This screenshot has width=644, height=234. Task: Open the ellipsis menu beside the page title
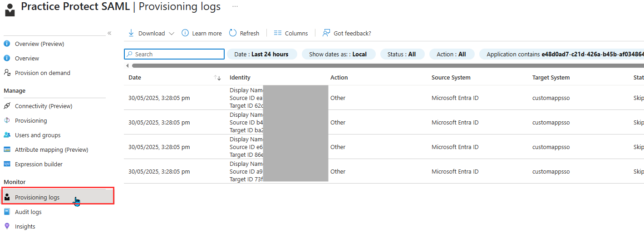point(235,7)
